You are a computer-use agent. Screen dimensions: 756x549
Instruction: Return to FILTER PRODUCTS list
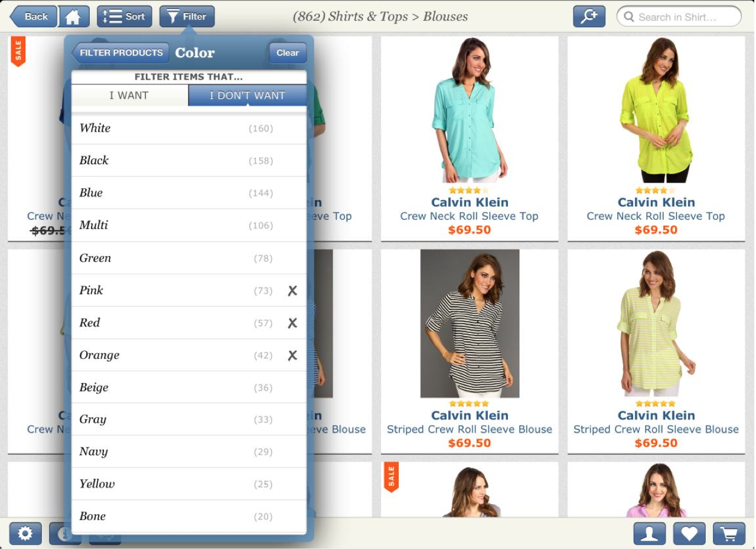coord(120,53)
